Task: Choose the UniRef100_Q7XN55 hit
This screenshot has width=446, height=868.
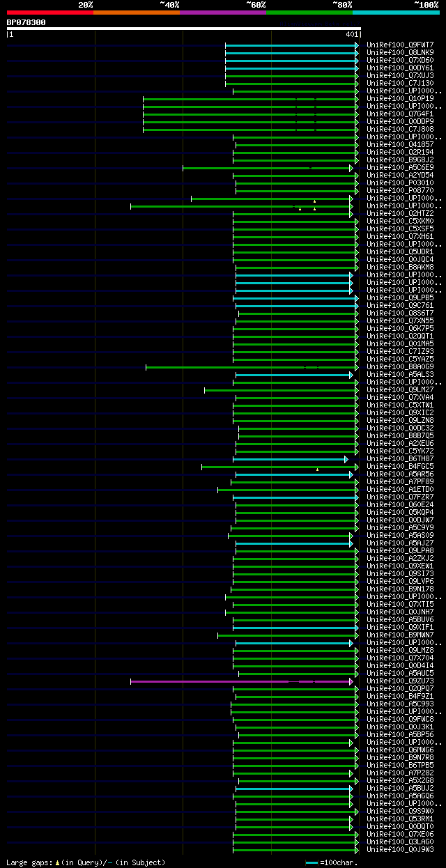Action: coord(400,320)
